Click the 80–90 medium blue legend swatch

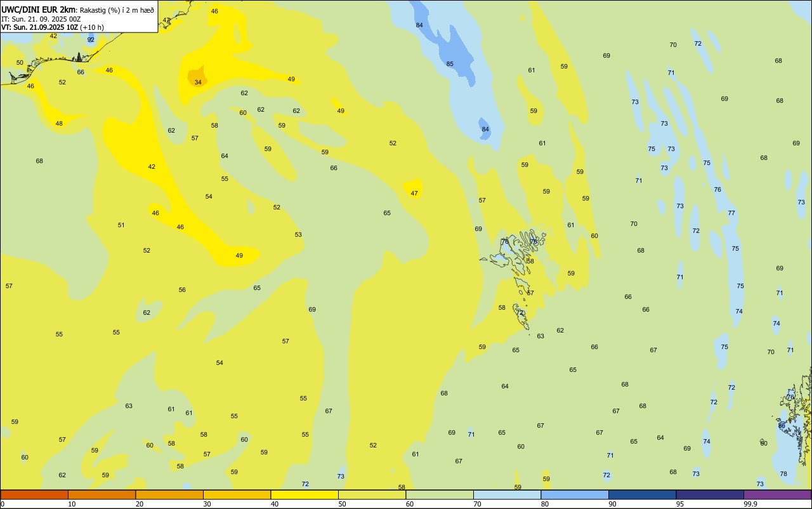pos(575,494)
